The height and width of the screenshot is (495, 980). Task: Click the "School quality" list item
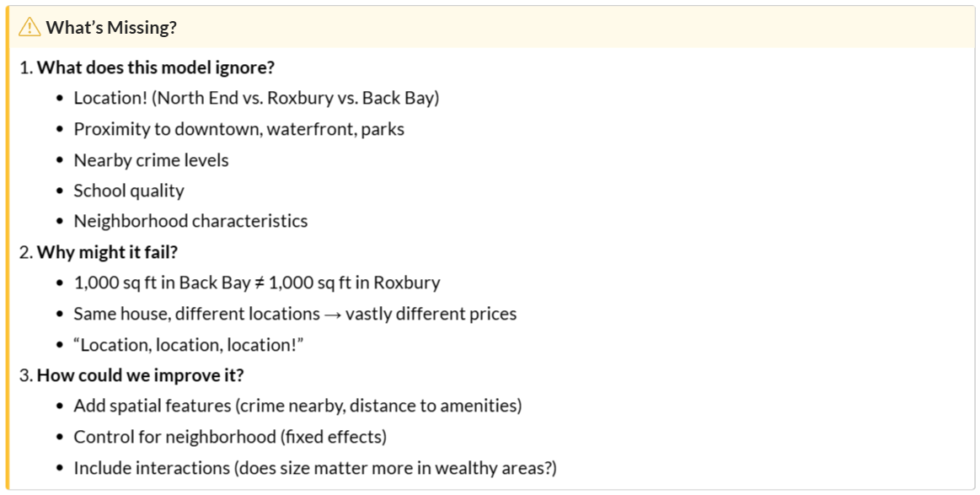129,191
